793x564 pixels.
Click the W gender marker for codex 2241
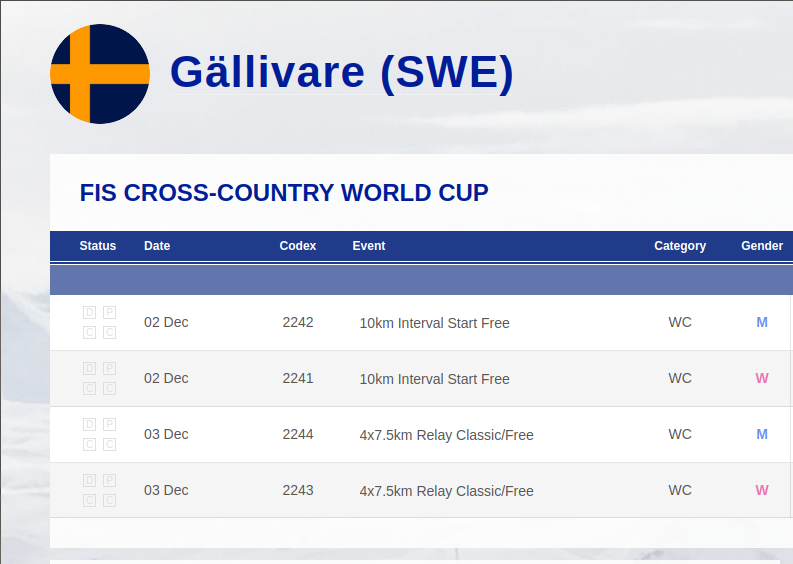coord(762,378)
